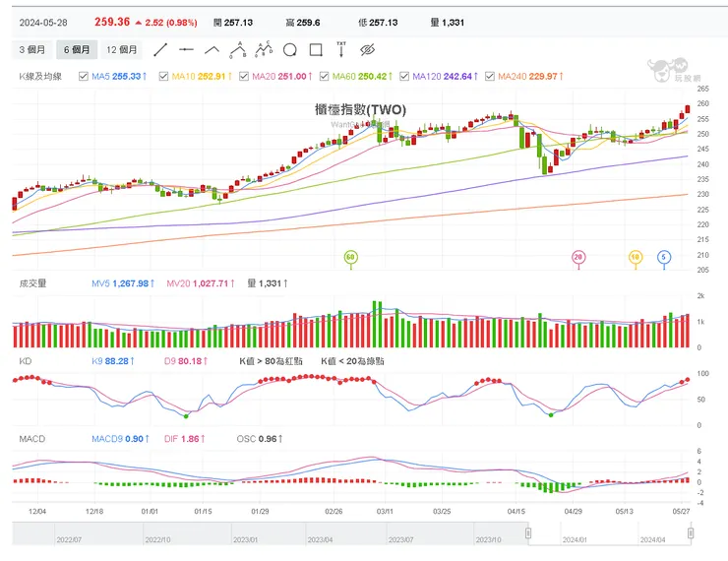Uncheck the MA5 moving average checkbox

84,76
